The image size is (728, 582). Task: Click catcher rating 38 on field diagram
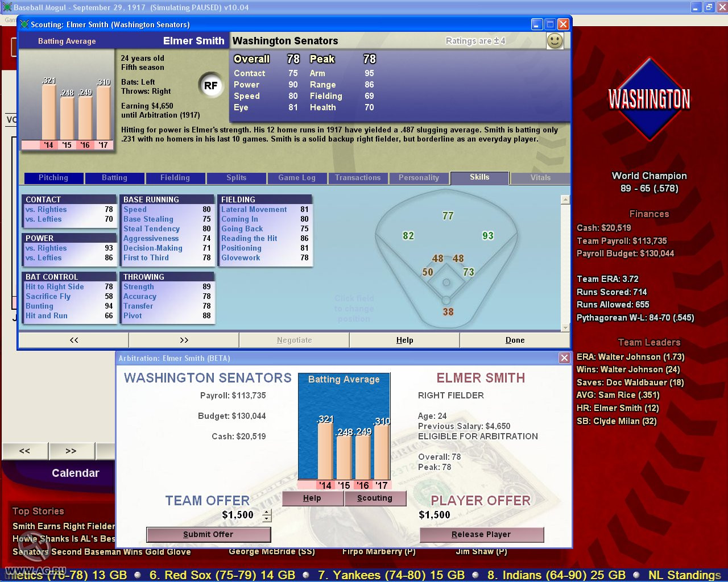pos(448,311)
